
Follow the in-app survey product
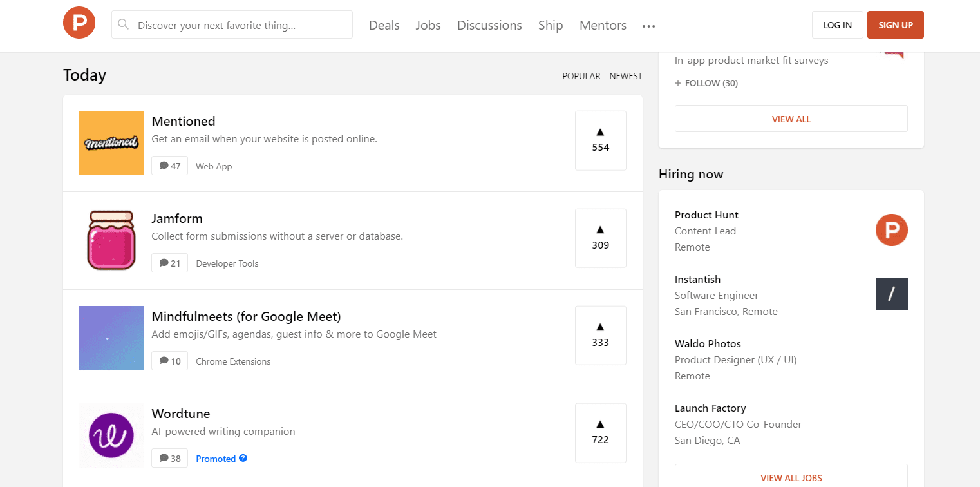coord(706,83)
